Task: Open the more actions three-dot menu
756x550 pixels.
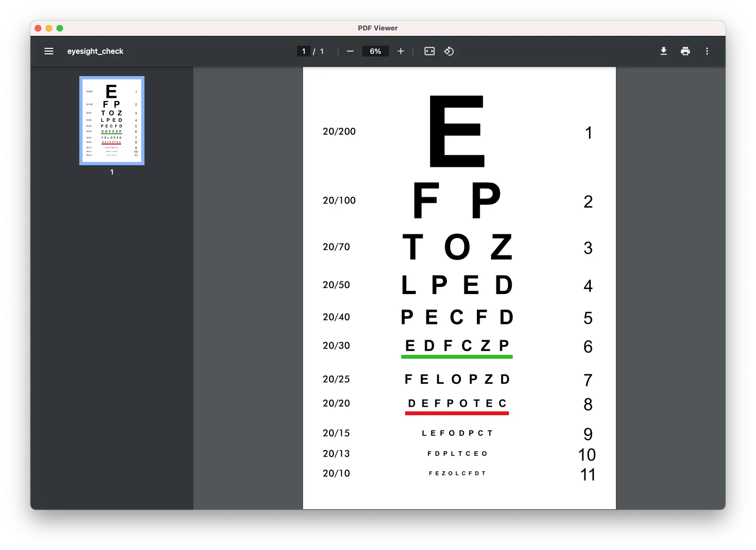Action: click(707, 51)
